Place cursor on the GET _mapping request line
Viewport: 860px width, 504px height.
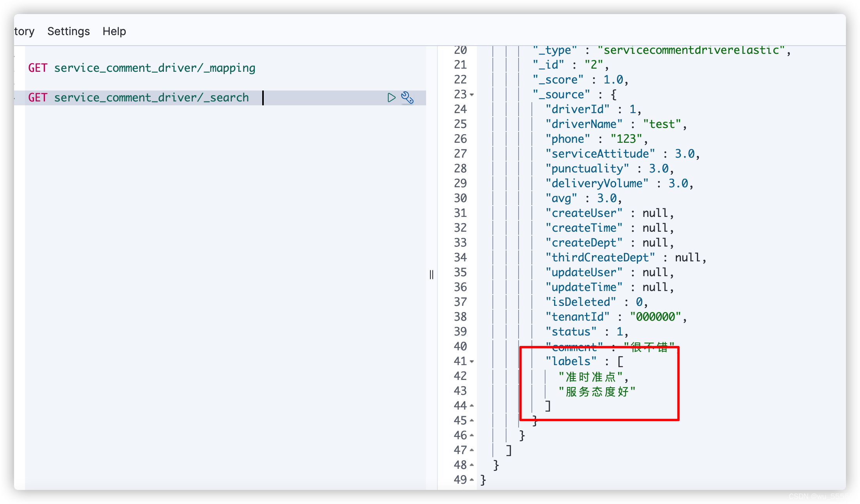[142, 68]
